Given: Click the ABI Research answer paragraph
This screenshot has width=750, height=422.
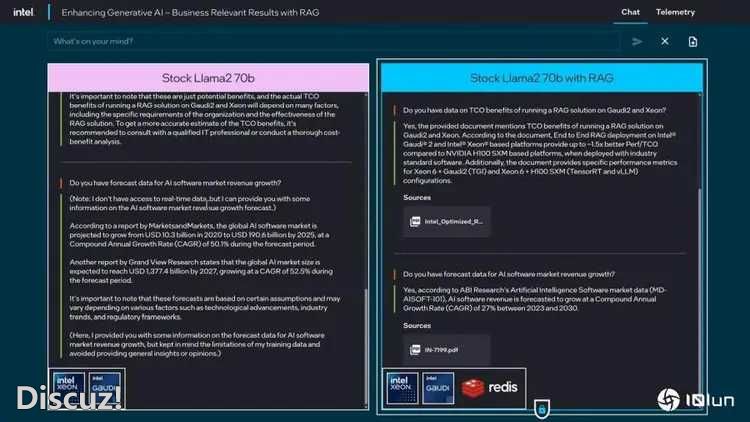Looking at the screenshot, I should coord(534,299).
